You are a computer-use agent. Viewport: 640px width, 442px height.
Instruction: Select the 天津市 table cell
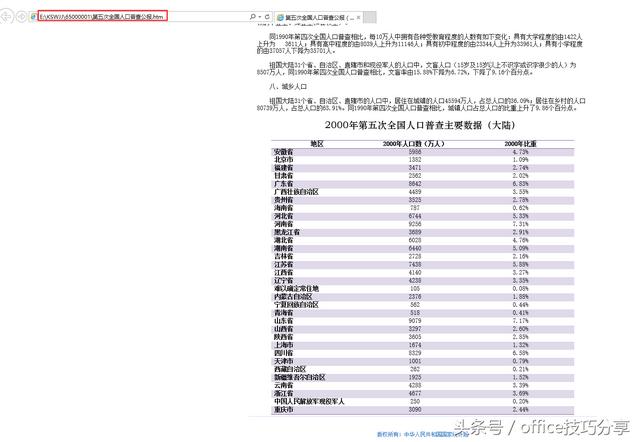[283, 361]
